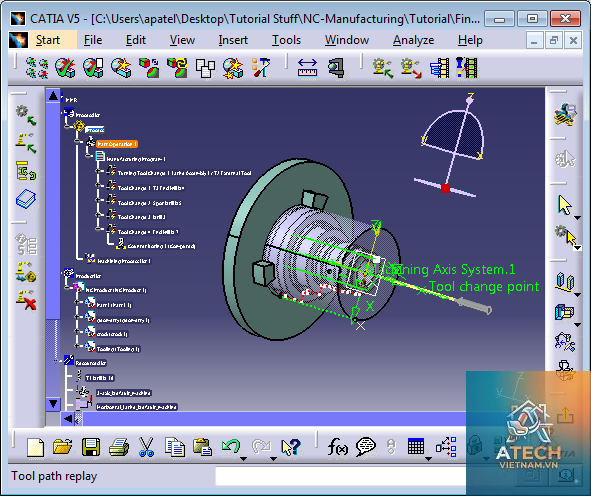Viewport: 591px width, 496px height.
Task: Click the What's This help pointer icon
Action: coord(291,447)
